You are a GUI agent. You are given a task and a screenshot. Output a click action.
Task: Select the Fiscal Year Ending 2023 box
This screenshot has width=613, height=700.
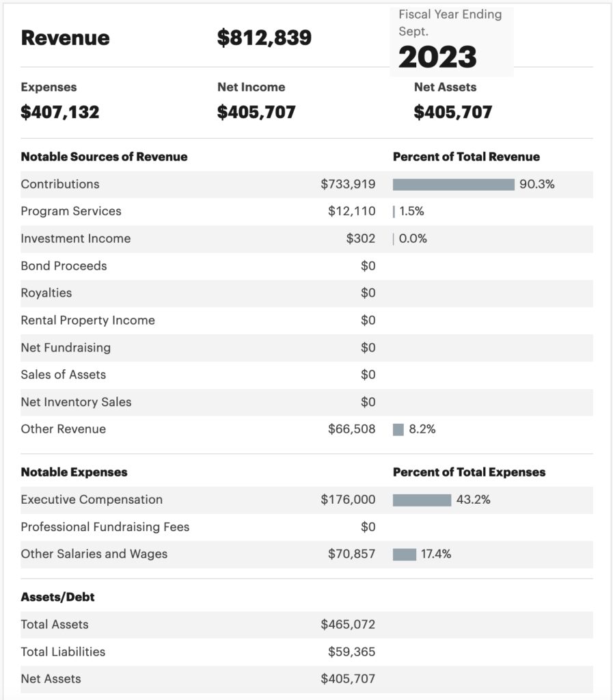pos(452,42)
